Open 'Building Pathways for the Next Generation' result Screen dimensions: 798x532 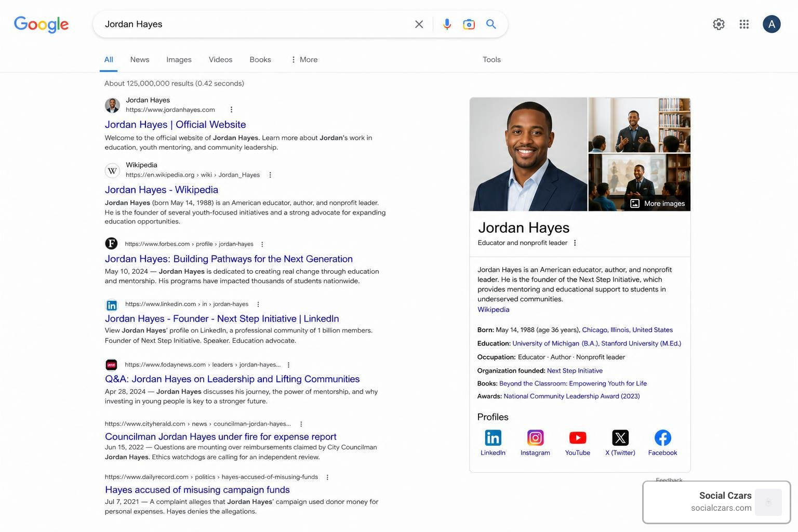click(x=229, y=259)
